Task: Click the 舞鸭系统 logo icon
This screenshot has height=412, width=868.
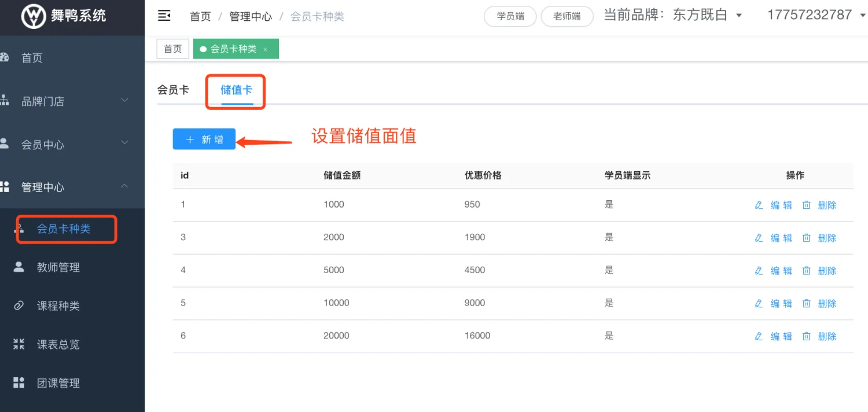Action: 34,16
